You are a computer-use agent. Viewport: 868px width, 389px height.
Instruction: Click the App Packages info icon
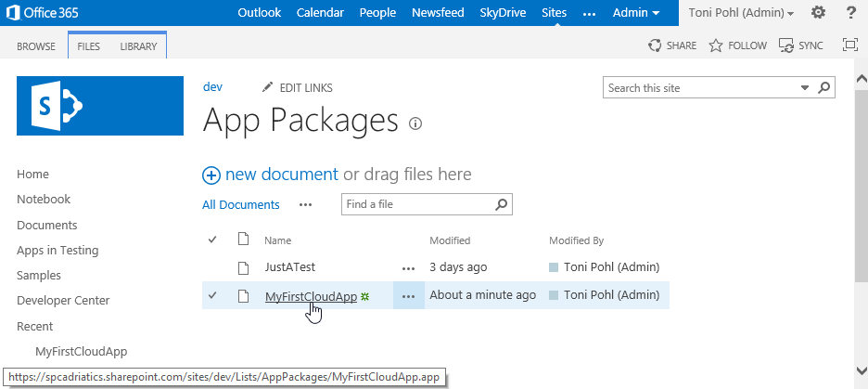click(x=415, y=123)
